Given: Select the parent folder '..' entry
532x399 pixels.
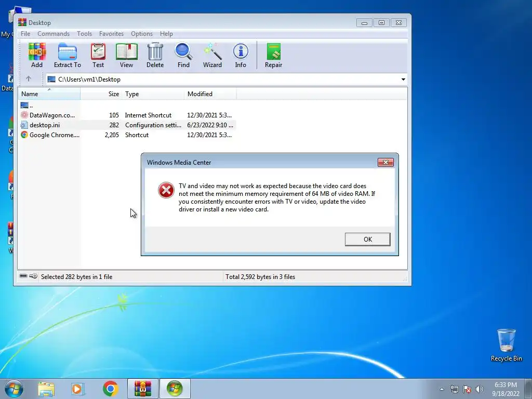Looking at the screenshot, I should (27, 105).
